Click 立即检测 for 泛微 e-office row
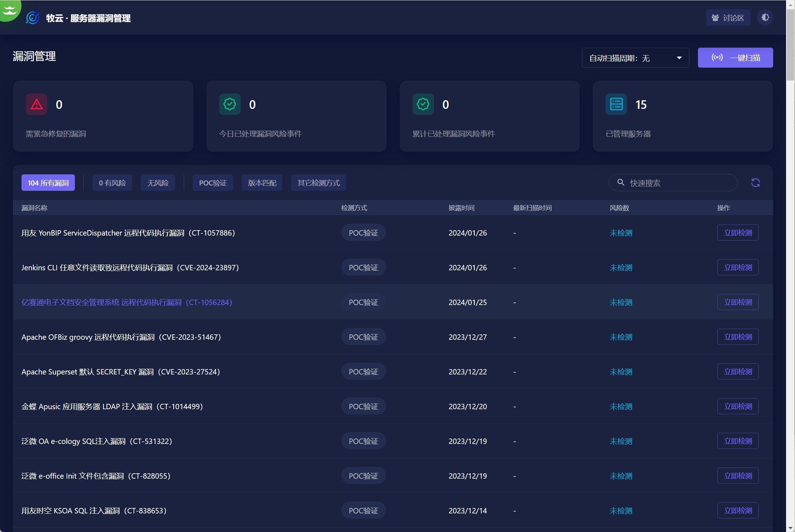This screenshot has height=532, width=795. pyautogui.click(x=738, y=476)
